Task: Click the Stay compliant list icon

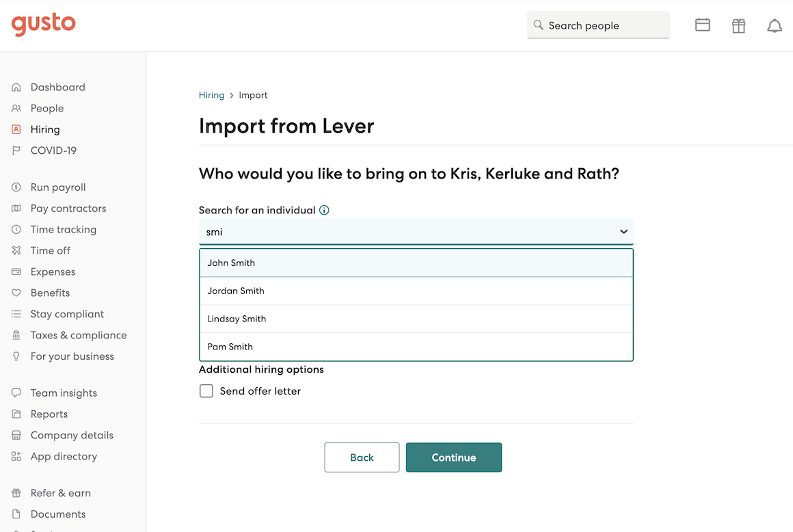Action: [x=16, y=314]
